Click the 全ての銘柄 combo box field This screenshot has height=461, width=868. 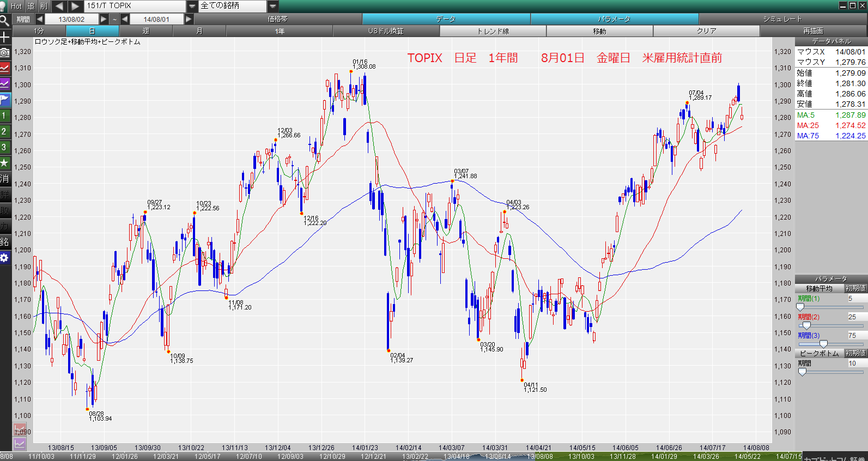coord(233,6)
